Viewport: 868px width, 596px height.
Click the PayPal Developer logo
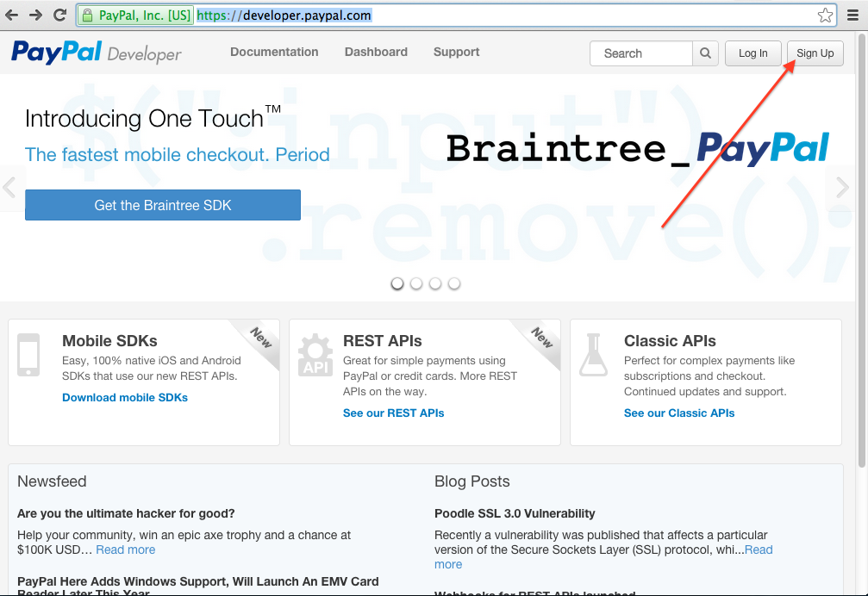[x=97, y=53]
